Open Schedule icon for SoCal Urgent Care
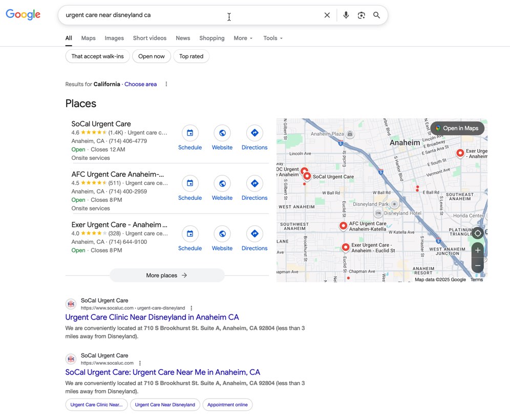 pos(190,133)
